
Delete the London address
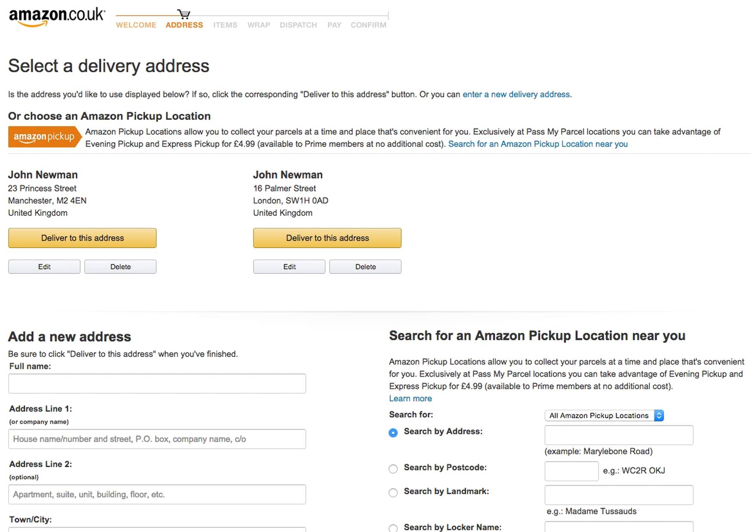365,267
